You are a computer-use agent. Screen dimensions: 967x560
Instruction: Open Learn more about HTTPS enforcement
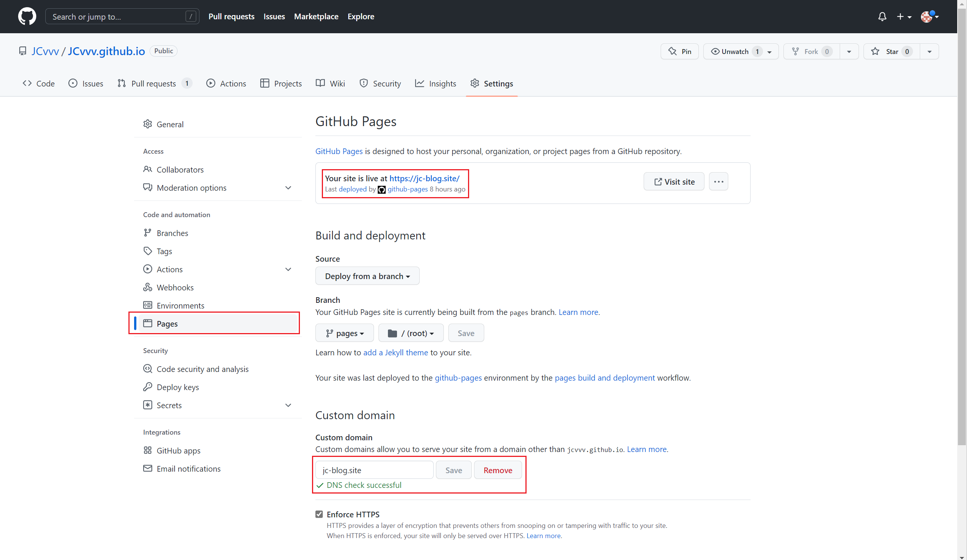(x=543, y=536)
